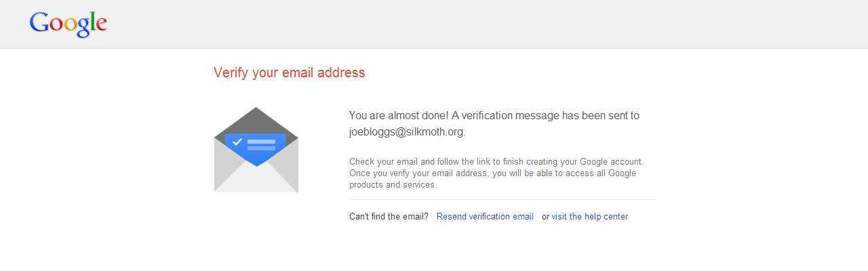Click the Verify your email address heading
The height and width of the screenshot is (271, 868).
290,72
